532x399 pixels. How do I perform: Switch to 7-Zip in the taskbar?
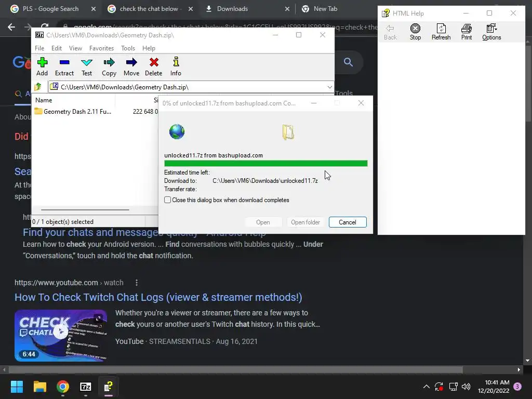(x=86, y=387)
